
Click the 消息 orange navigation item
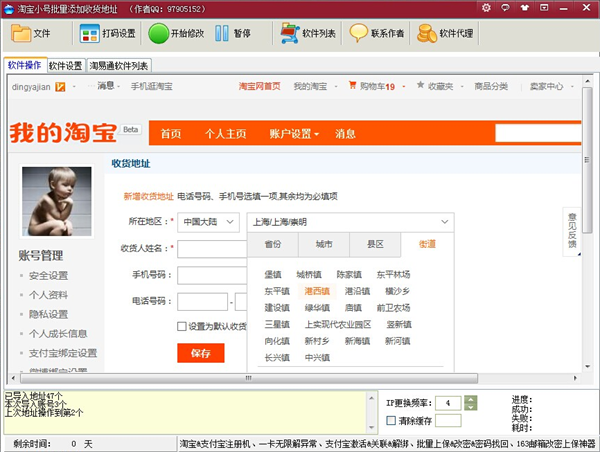(x=345, y=134)
